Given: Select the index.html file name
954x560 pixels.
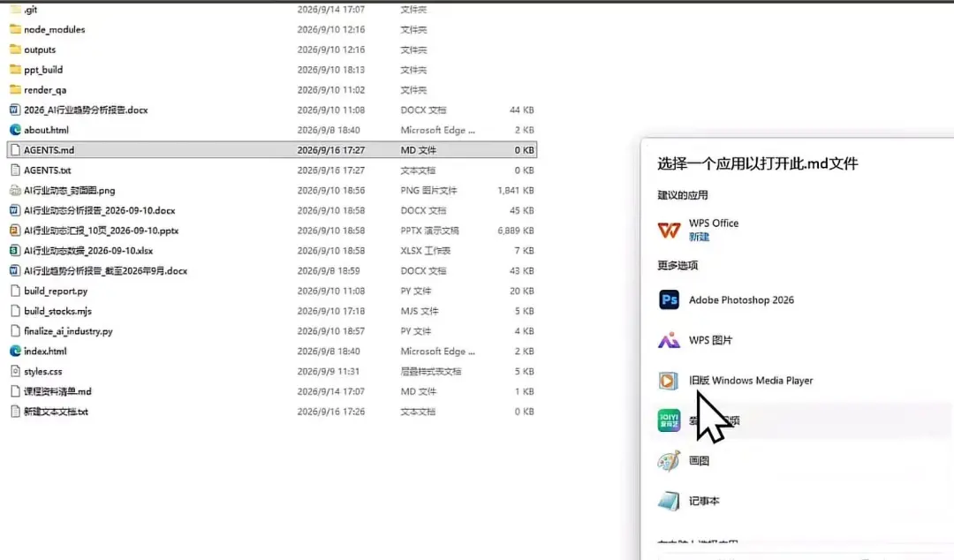Looking at the screenshot, I should [x=45, y=351].
